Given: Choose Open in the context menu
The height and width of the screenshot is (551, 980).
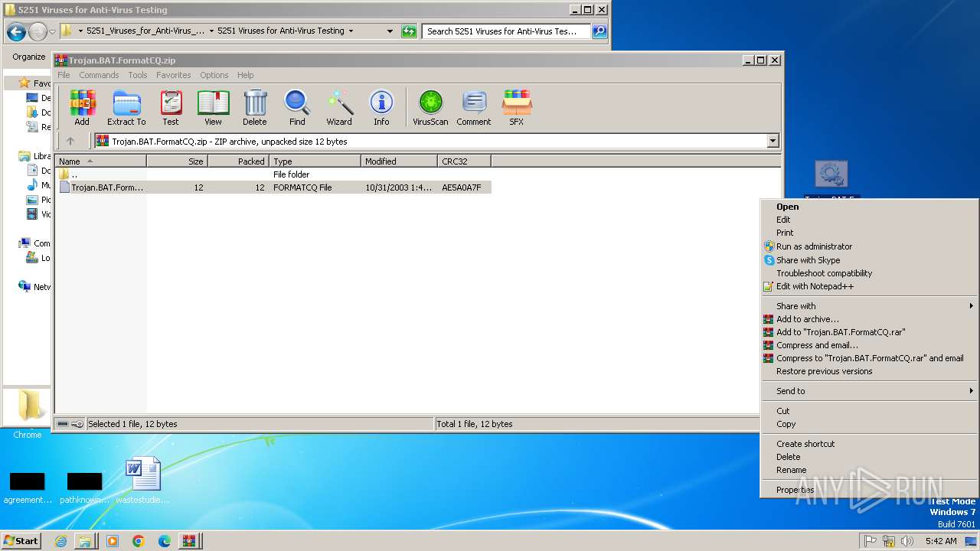Looking at the screenshot, I should pos(870,207).
